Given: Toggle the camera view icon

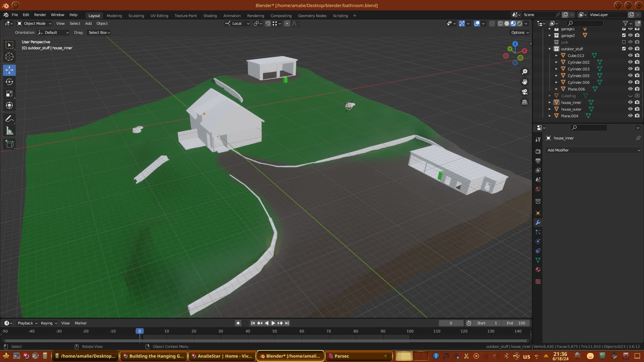Looking at the screenshot, I should point(525,92).
